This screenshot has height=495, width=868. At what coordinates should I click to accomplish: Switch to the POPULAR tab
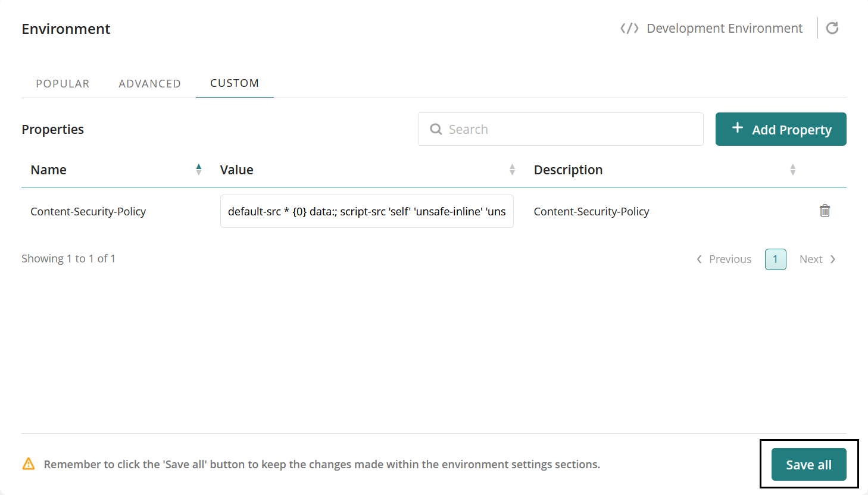click(63, 84)
